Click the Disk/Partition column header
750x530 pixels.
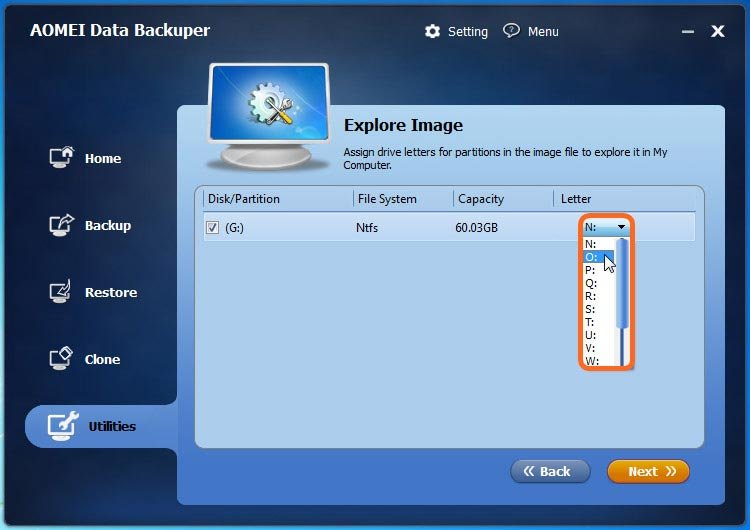(244, 199)
